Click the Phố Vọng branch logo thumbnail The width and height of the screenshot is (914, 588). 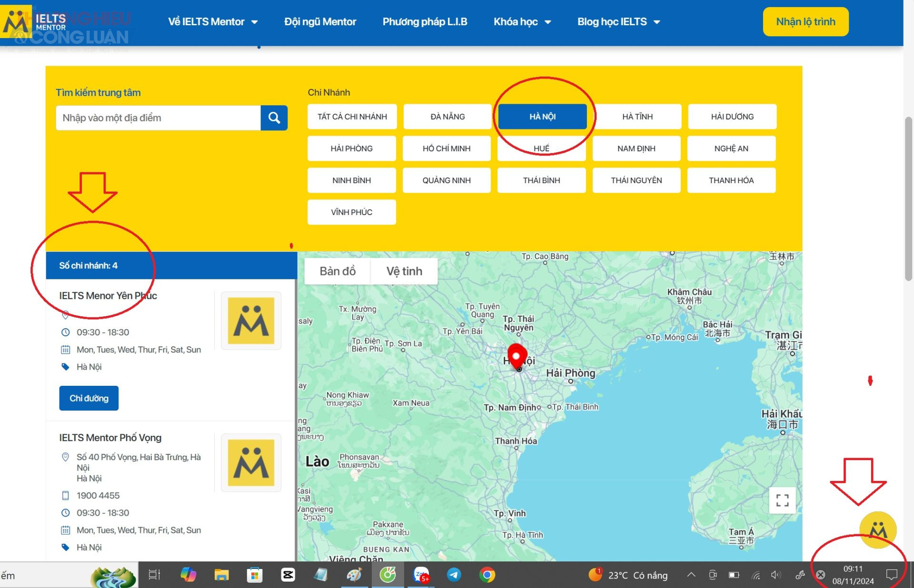tap(251, 462)
